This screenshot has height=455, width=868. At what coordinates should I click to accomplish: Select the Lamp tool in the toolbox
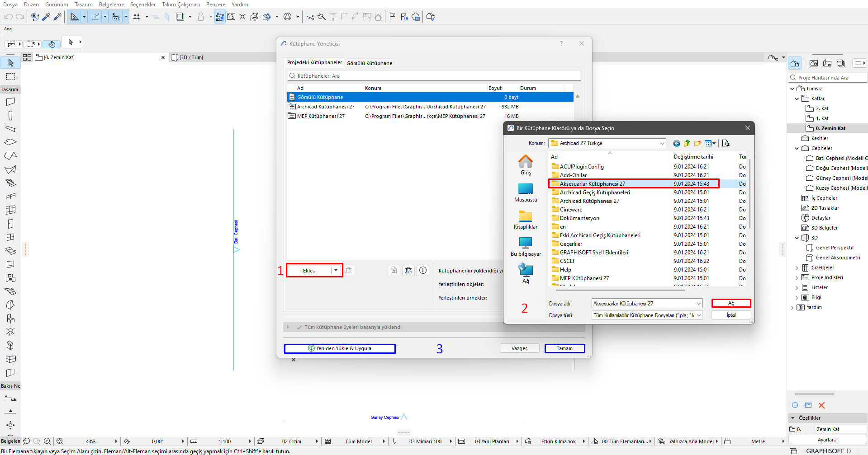(10, 332)
